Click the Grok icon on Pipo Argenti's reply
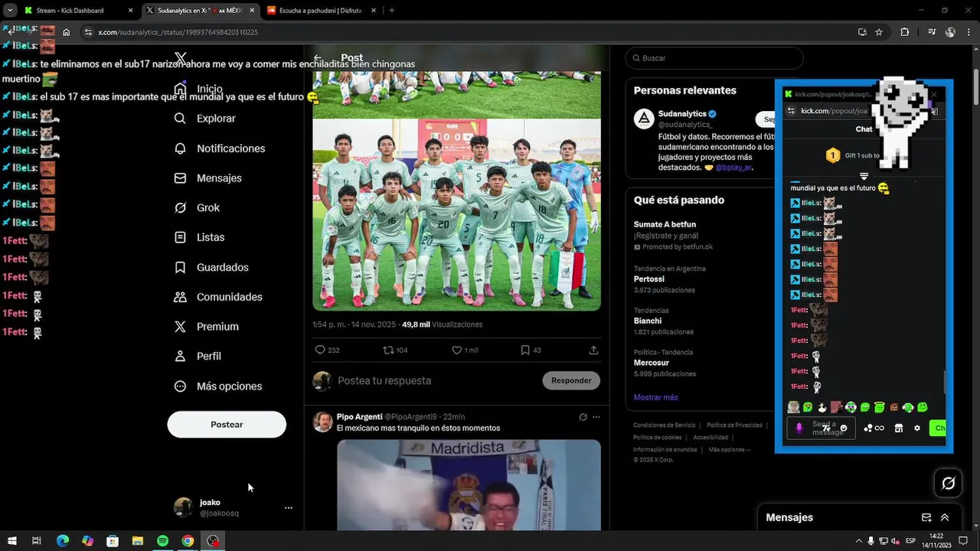The height and width of the screenshot is (551, 980). click(x=583, y=417)
